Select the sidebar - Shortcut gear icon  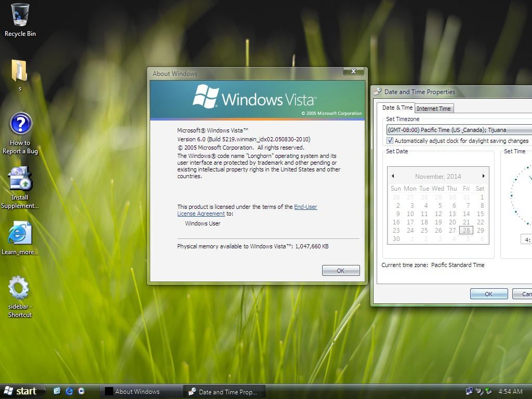(19, 297)
